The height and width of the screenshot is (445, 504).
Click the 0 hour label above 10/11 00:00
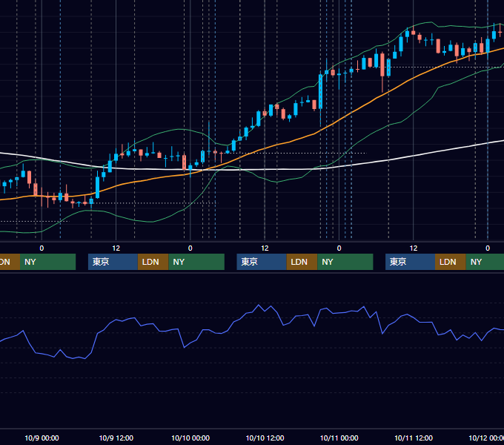click(339, 248)
